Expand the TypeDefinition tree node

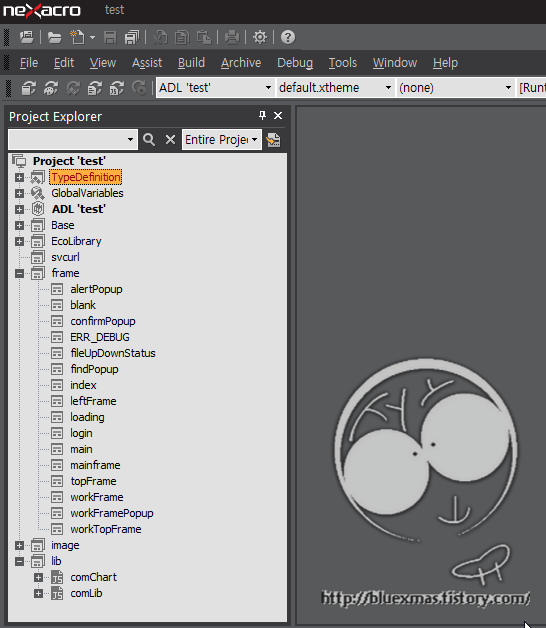click(19, 177)
